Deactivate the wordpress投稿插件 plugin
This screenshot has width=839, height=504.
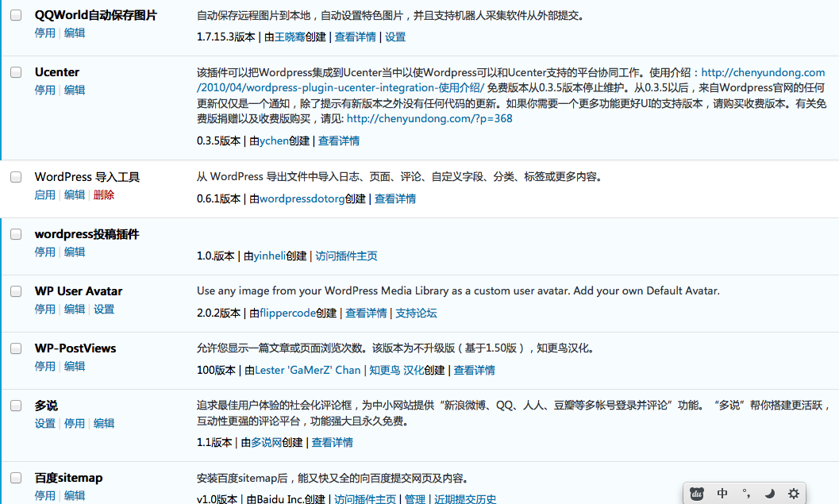[x=45, y=252]
